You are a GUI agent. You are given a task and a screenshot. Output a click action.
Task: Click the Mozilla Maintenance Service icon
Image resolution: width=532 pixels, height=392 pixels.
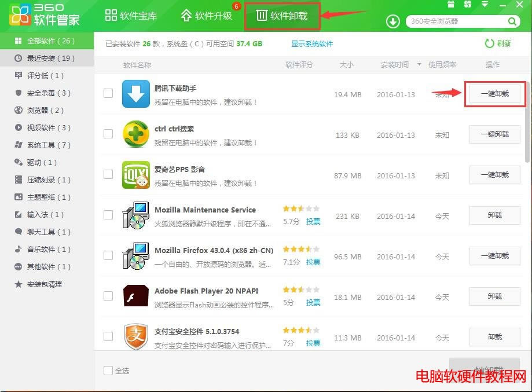click(136, 215)
